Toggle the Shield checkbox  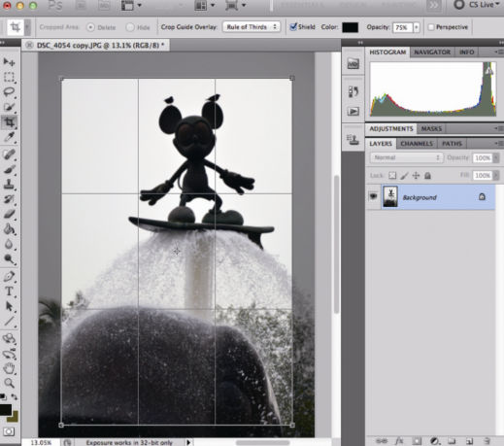(x=293, y=27)
